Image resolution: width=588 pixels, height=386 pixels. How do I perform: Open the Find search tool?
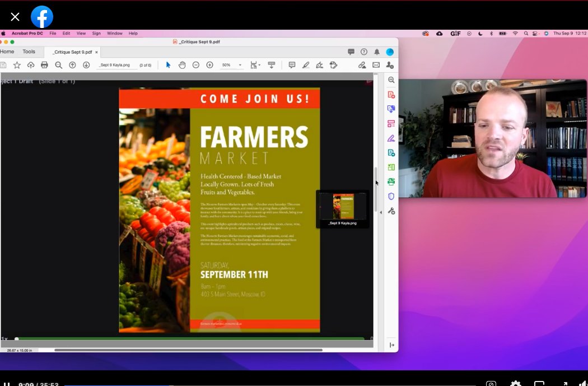(58, 64)
